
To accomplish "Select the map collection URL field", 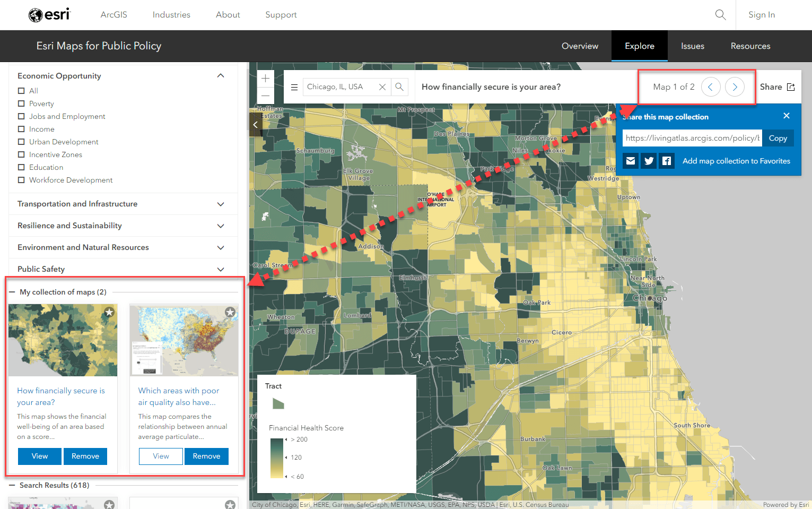I will pos(692,138).
